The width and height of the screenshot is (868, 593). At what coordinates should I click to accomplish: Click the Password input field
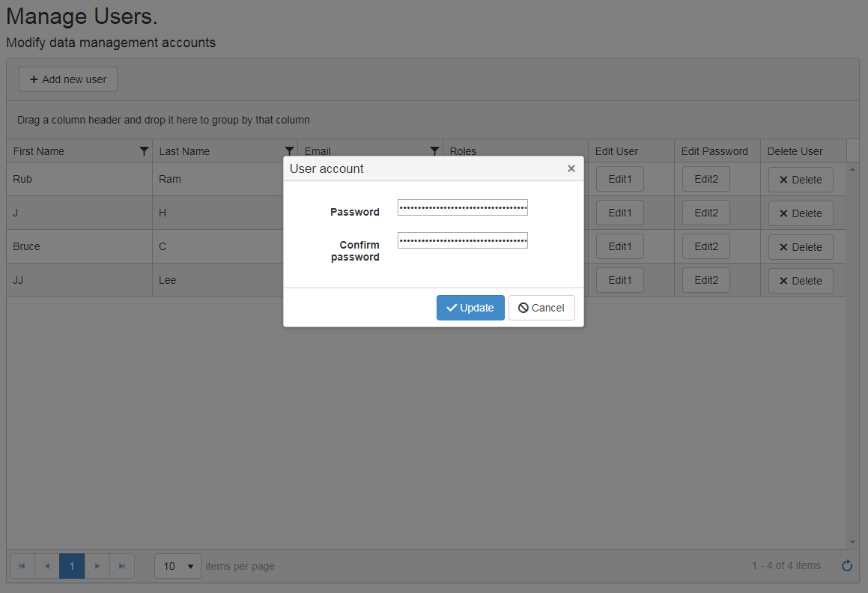(x=462, y=207)
